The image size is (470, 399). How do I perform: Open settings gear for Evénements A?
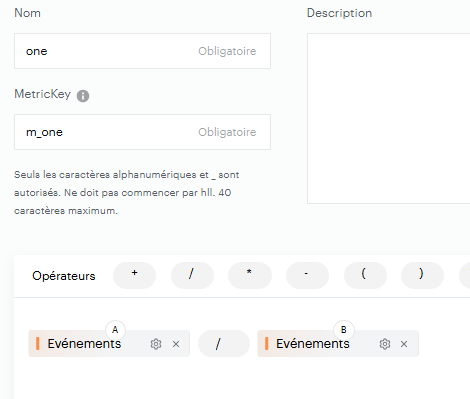click(156, 344)
